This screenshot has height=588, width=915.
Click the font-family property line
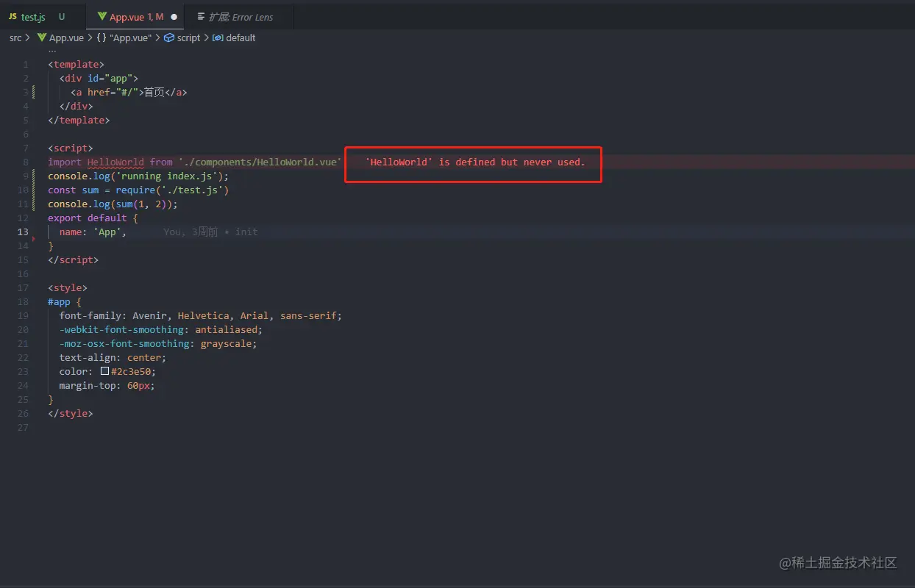click(201, 315)
